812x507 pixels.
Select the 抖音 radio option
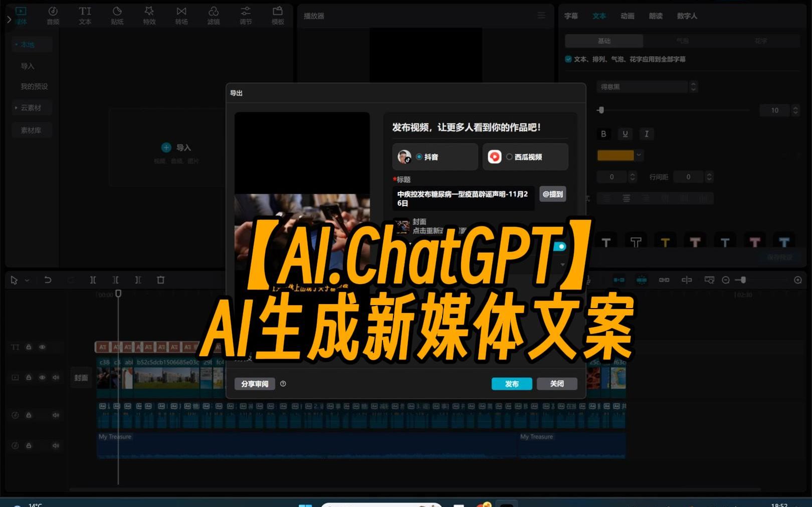click(x=419, y=157)
